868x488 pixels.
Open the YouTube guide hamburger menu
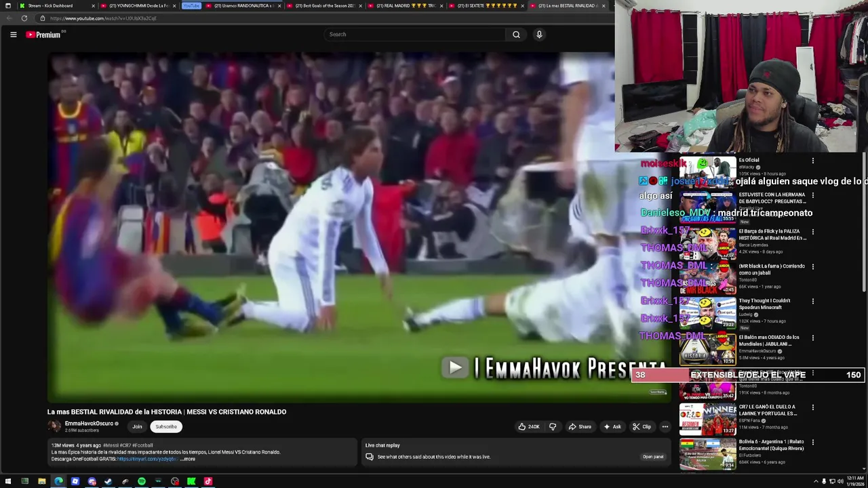pos(13,35)
